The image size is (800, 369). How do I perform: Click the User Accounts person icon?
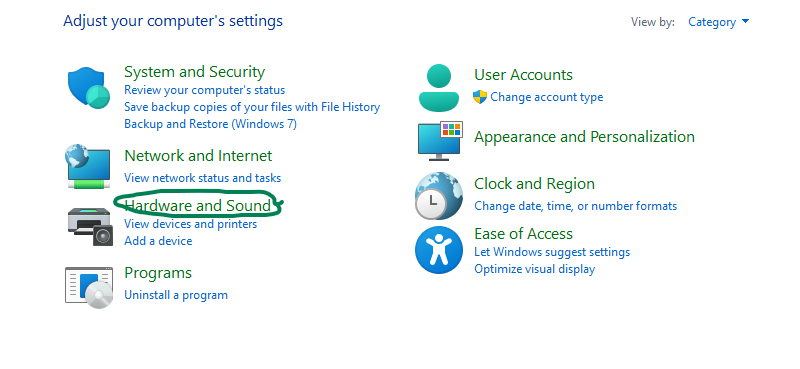(439, 88)
